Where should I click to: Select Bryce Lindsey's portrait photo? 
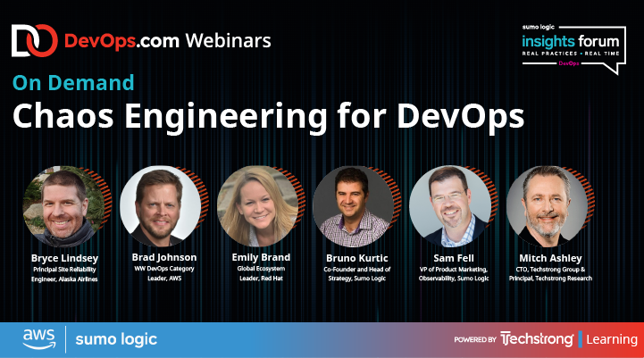(63, 206)
